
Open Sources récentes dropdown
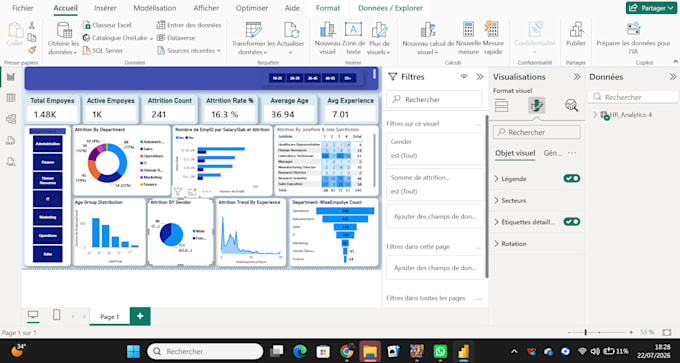pyautogui.click(x=189, y=50)
